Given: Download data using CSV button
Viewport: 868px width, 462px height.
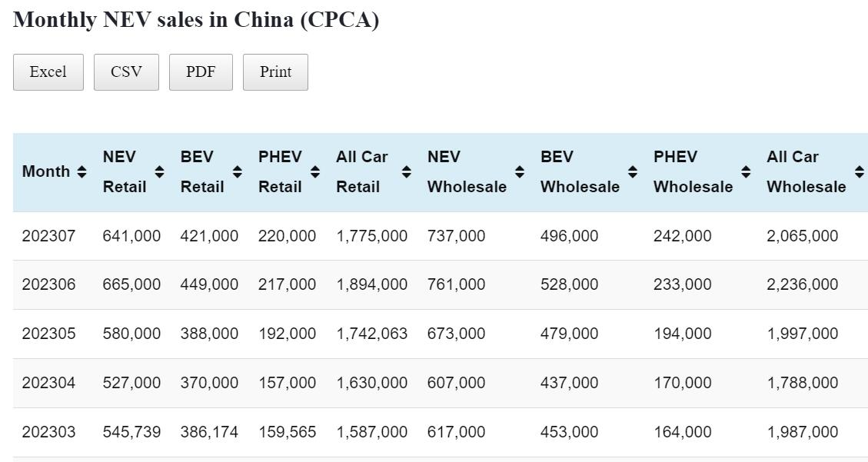Looking at the screenshot, I should click(126, 72).
